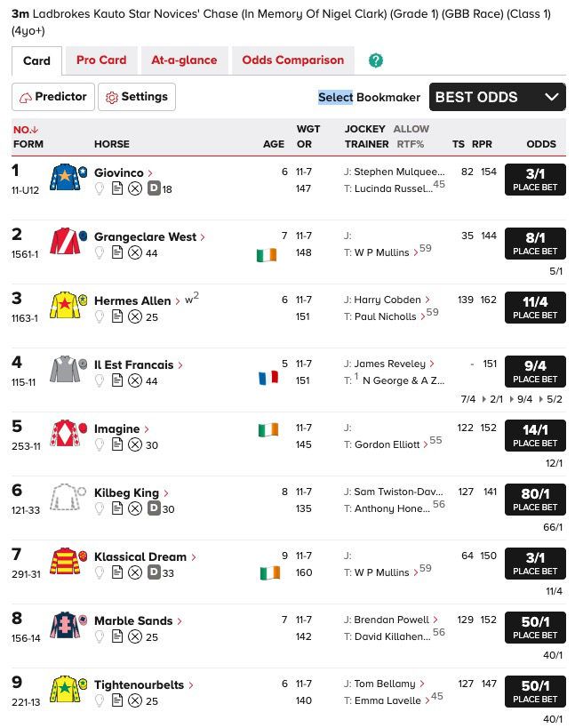
Task: Click Giovinco's lightbulb icon
Action: tap(100, 188)
